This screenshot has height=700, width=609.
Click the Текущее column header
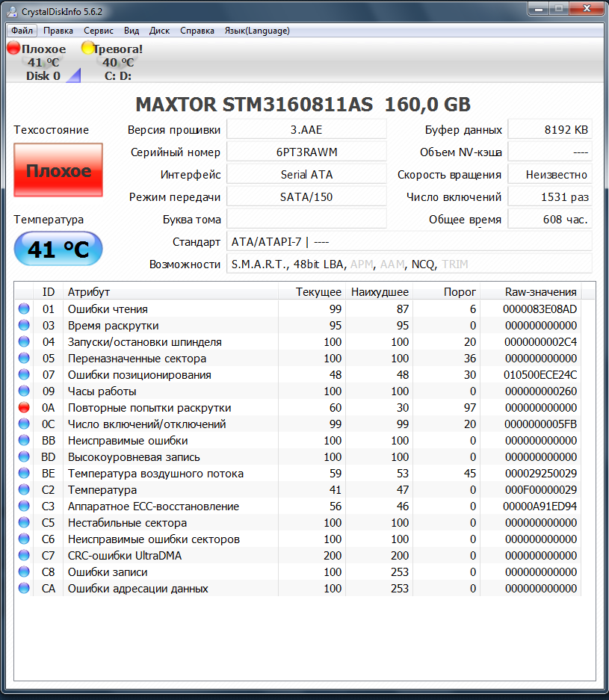312,292
